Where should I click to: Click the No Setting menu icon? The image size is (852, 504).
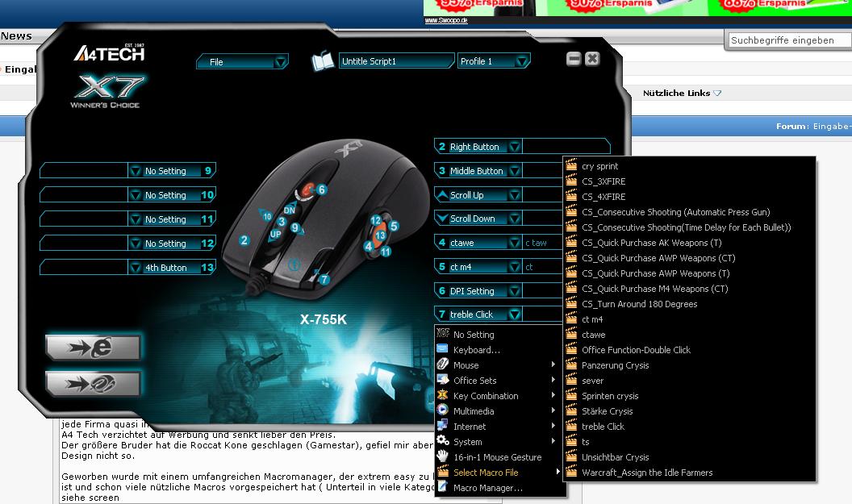[443, 334]
